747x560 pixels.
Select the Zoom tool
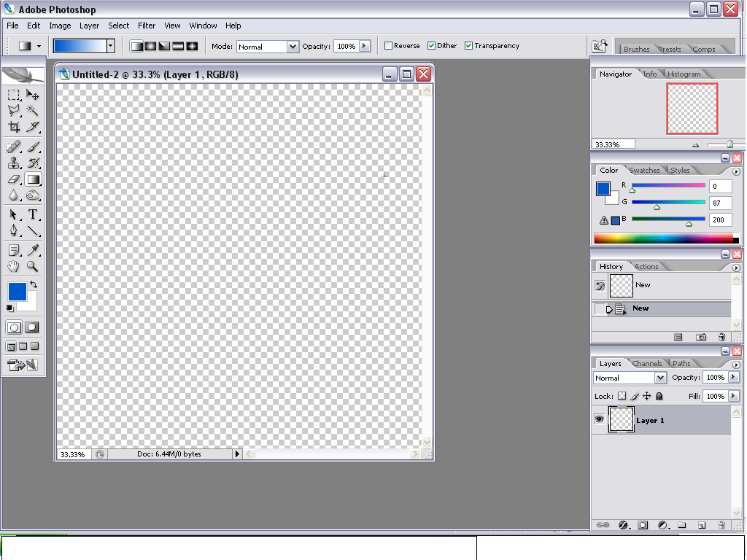tap(32, 266)
